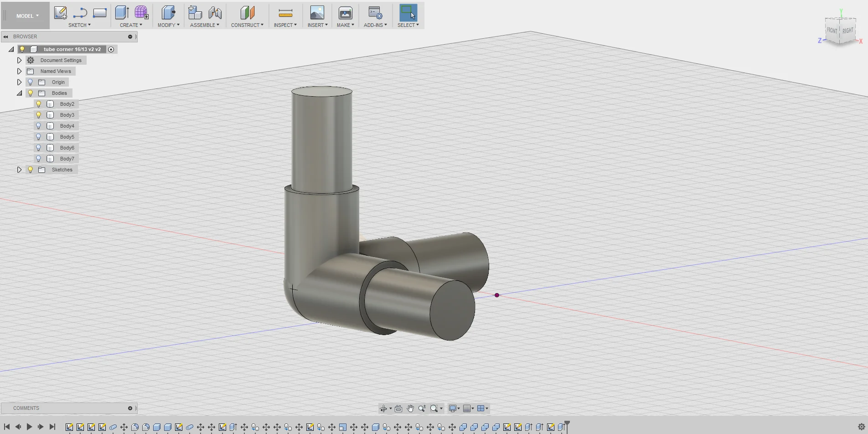The height and width of the screenshot is (434, 868).
Task: Click the Pan hand navigation icon
Action: click(410, 408)
